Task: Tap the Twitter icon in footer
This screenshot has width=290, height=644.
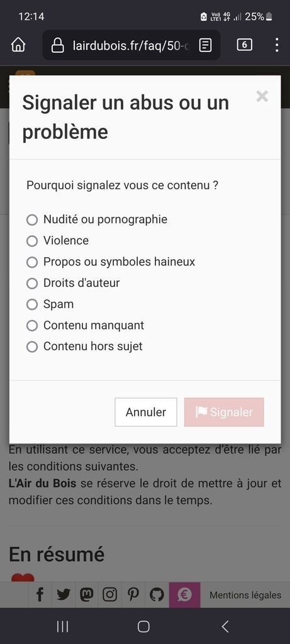Action: tap(64, 594)
